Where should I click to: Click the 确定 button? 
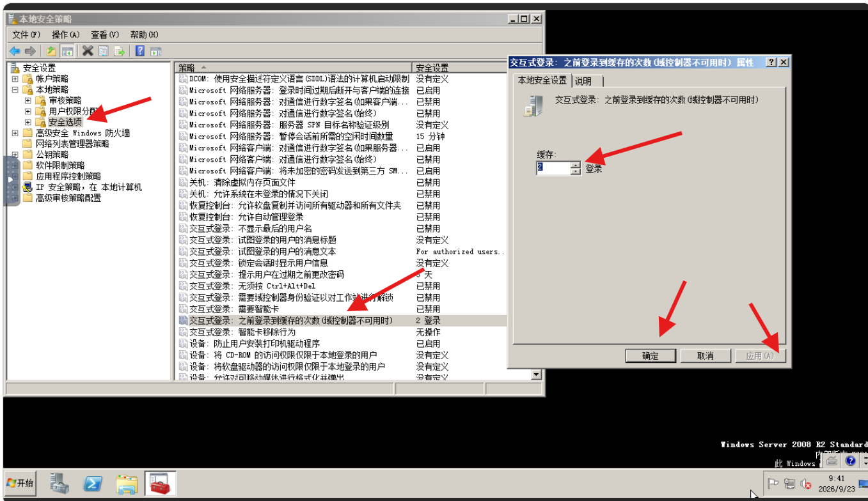651,356
